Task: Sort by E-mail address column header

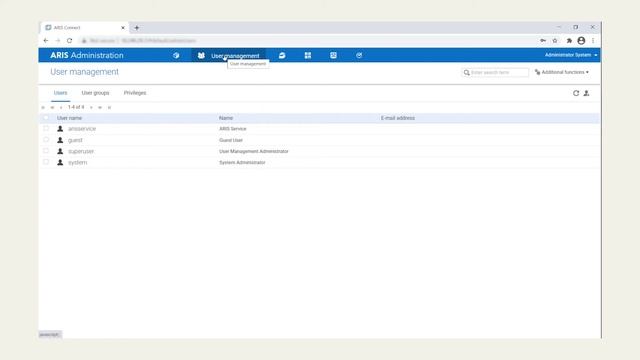Action: pos(398,118)
